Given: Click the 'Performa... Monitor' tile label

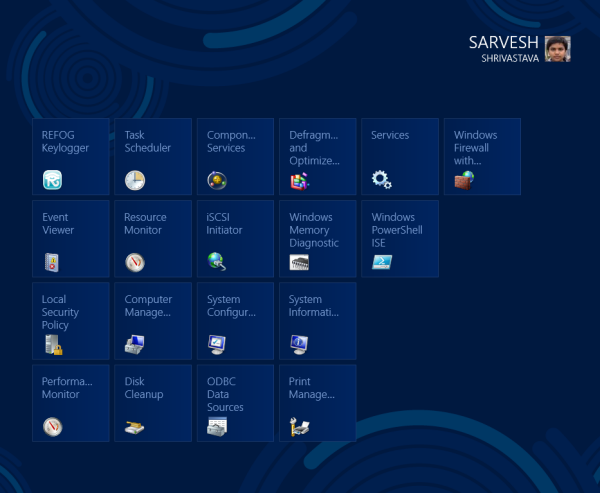Looking at the screenshot, I should pos(67,388).
